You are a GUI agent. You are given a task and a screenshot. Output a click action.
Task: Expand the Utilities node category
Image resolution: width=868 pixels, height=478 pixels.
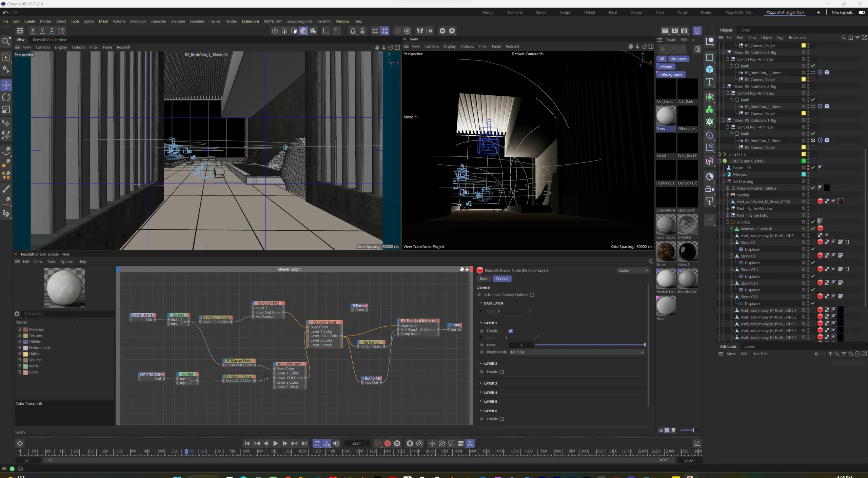point(19,341)
